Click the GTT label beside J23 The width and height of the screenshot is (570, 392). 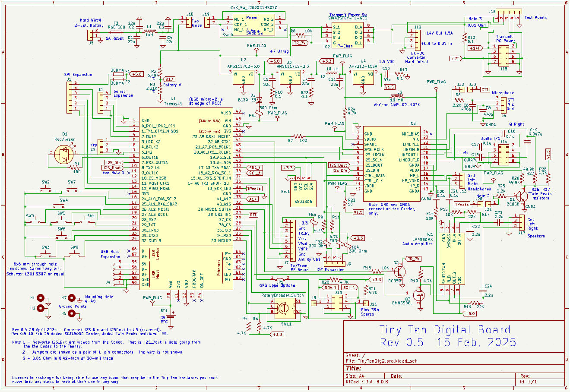pos(485,89)
